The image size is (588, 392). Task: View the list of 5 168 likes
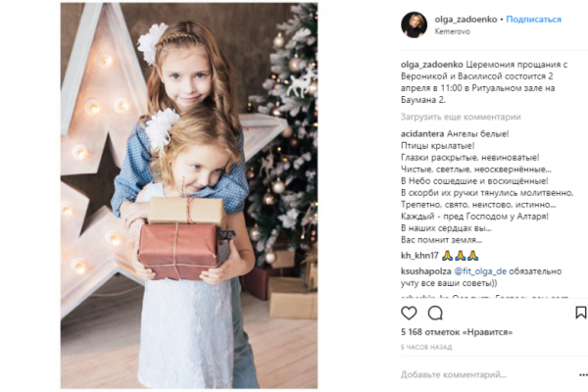click(x=457, y=332)
